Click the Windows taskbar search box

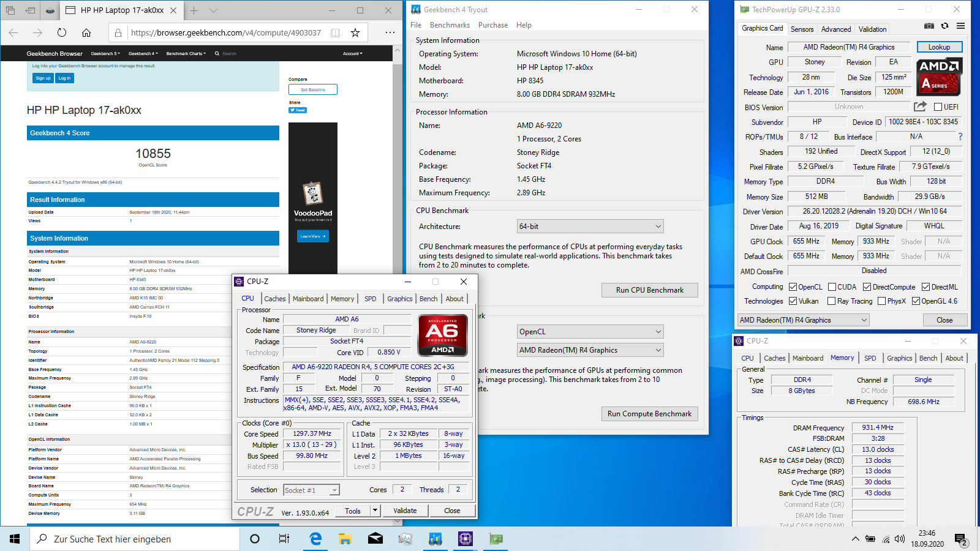coord(135,539)
